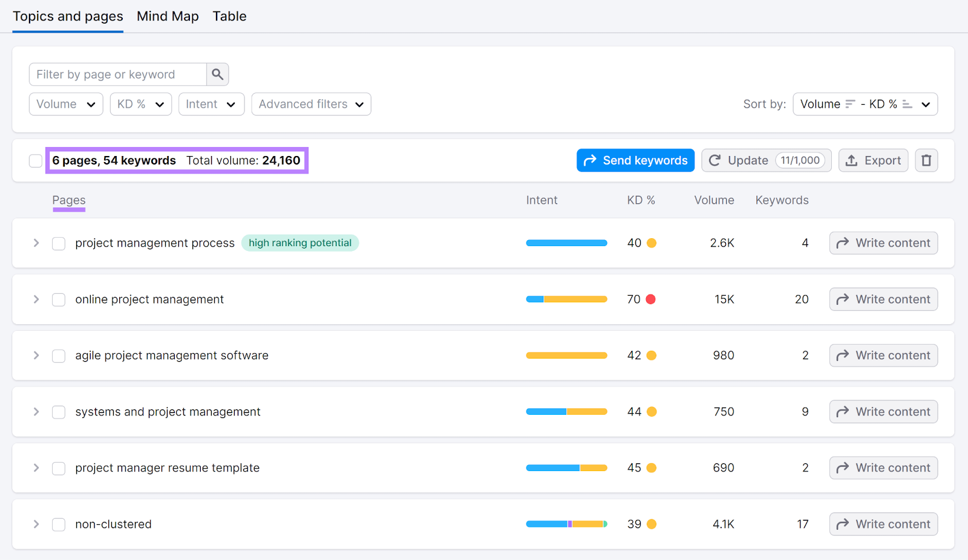
Task: Click the trash icon to clear results
Action: click(926, 160)
